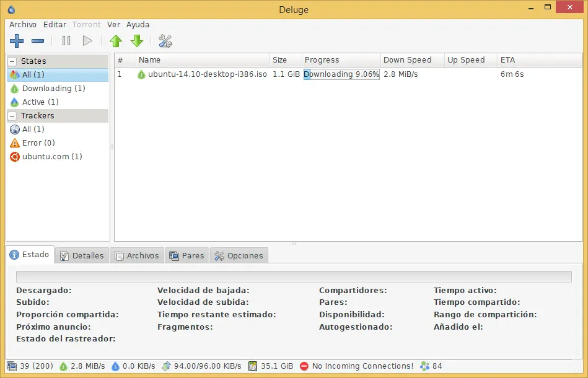Click the Downloading 9.06% progress bar

click(x=341, y=74)
